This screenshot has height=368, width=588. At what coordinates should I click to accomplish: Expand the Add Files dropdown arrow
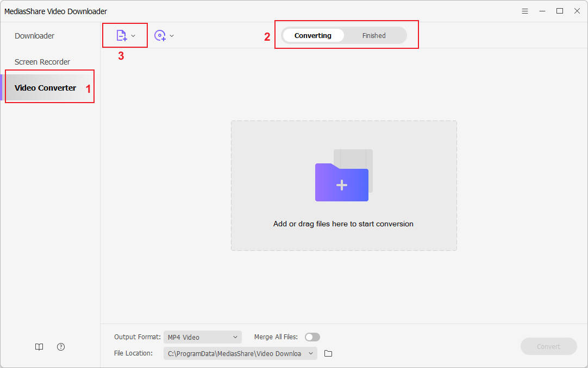coord(133,36)
